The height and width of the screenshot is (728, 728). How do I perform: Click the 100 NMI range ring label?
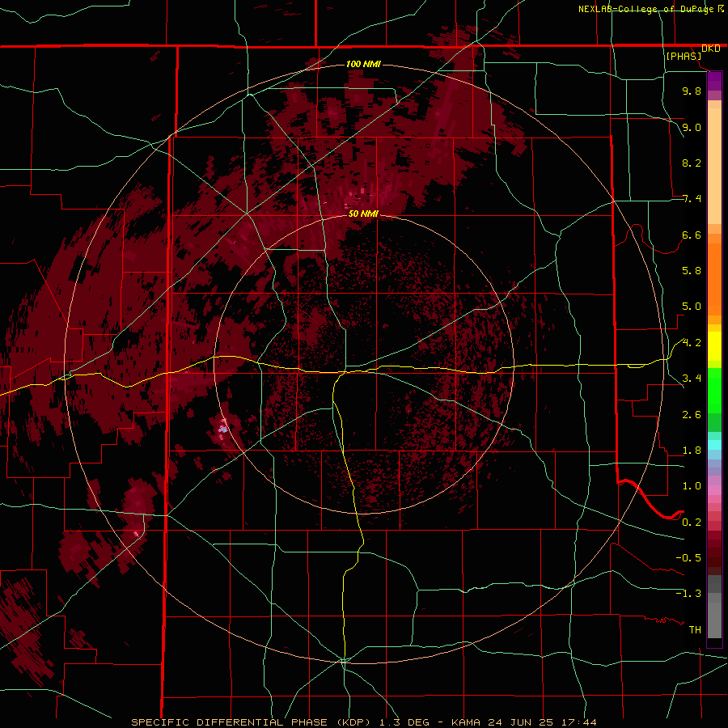[x=363, y=64]
